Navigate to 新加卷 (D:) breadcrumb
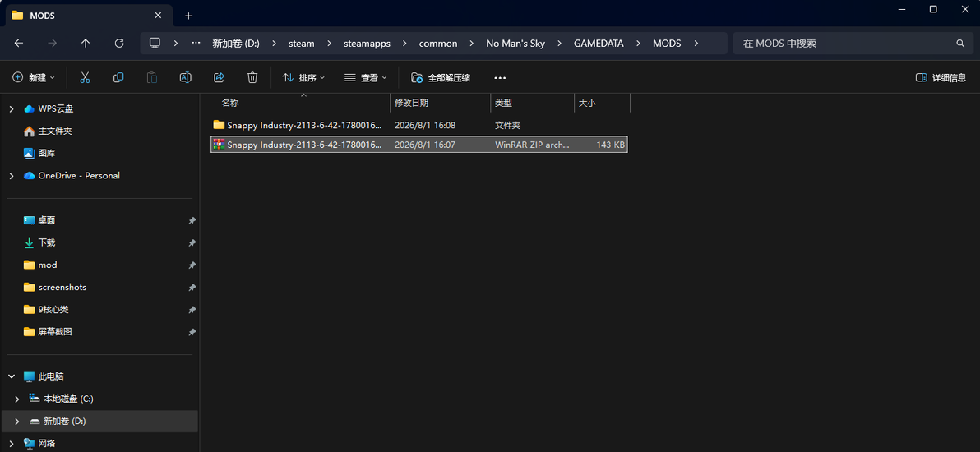The height and width of the screenshot is (452, 980). 236,43
